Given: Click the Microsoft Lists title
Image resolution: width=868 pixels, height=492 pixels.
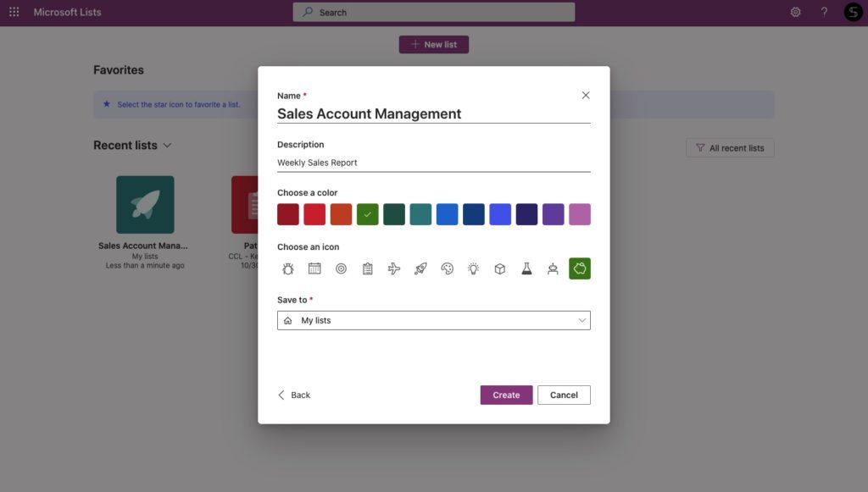Looking at the screenshot, I should (x=68, y=12).
